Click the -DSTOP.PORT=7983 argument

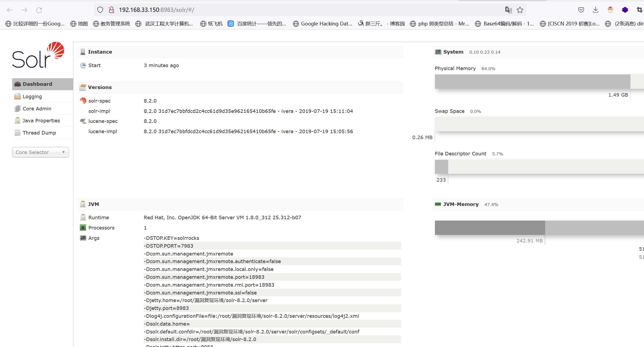point(168,246)
